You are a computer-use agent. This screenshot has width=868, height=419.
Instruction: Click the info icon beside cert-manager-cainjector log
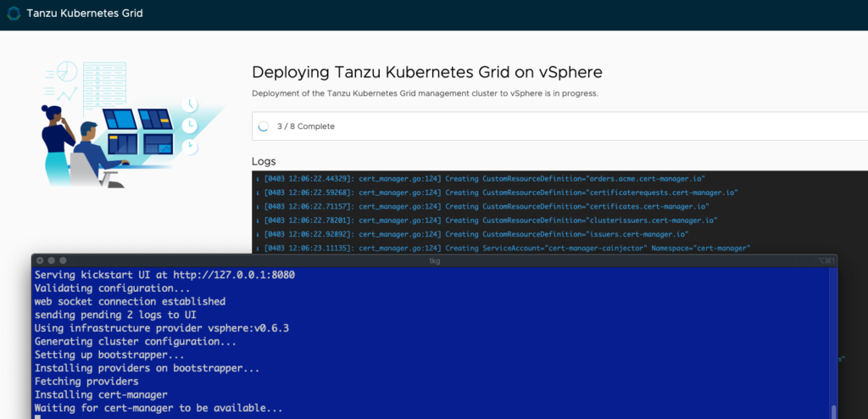[257, 249]
